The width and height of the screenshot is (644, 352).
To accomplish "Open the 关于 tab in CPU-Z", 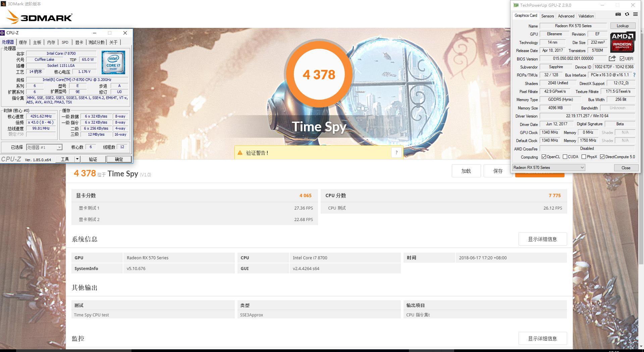I will click(x=114, y=42).
